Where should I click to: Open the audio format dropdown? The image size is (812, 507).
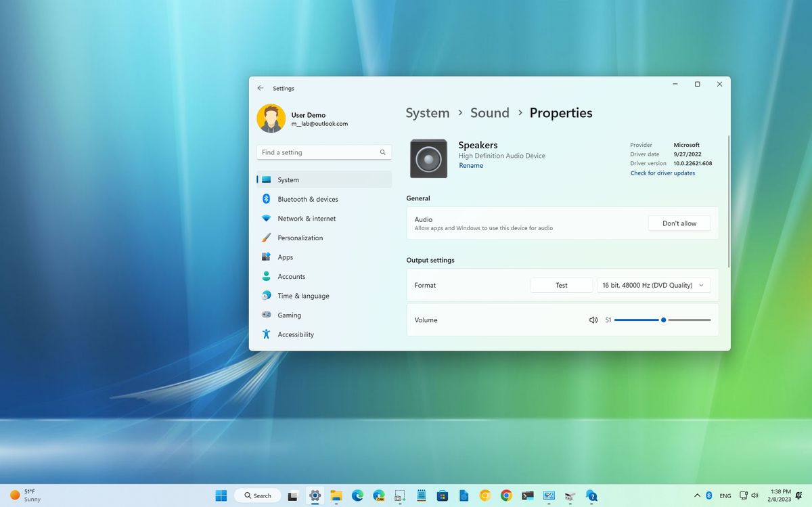click(x=653, y=285)
